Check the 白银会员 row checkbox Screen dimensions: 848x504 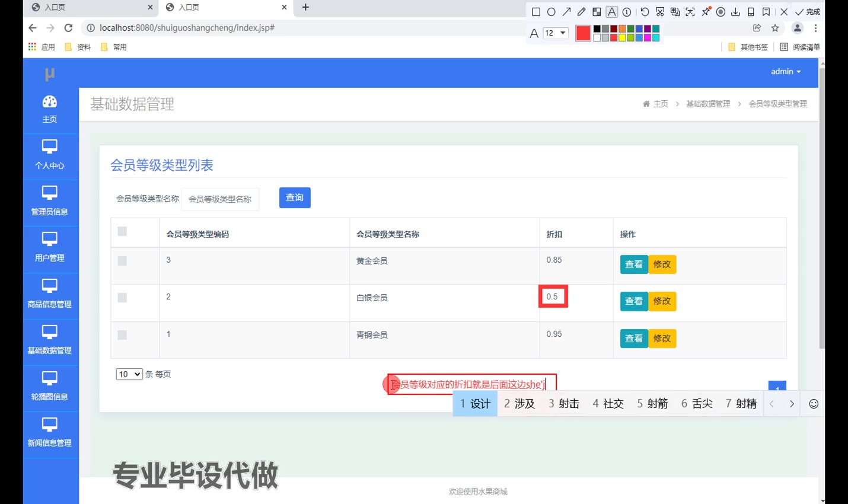(x=122, y=298)
